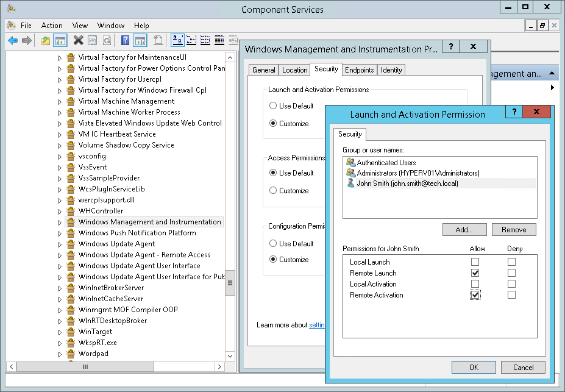Viewport: 565px width, 392px height.
Task: Toggle the console tree with its toolbar icon
Action: click(x=59, y=40)
